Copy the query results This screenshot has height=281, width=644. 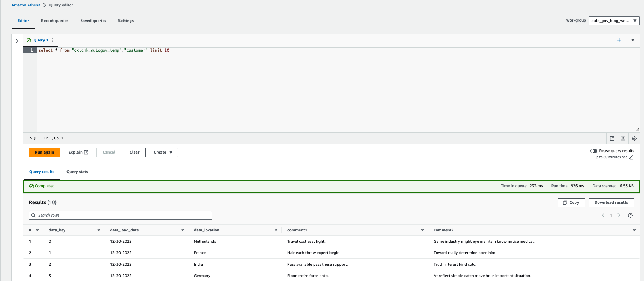(x=571, y=203)
